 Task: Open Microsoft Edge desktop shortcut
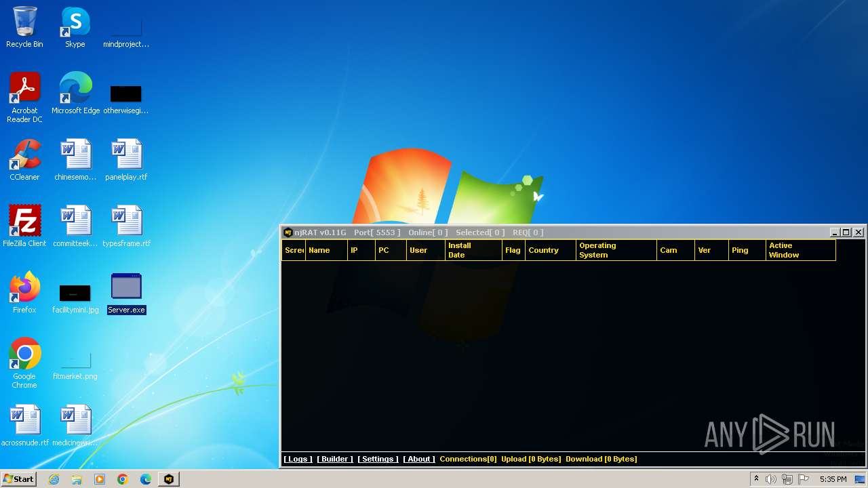75,94
